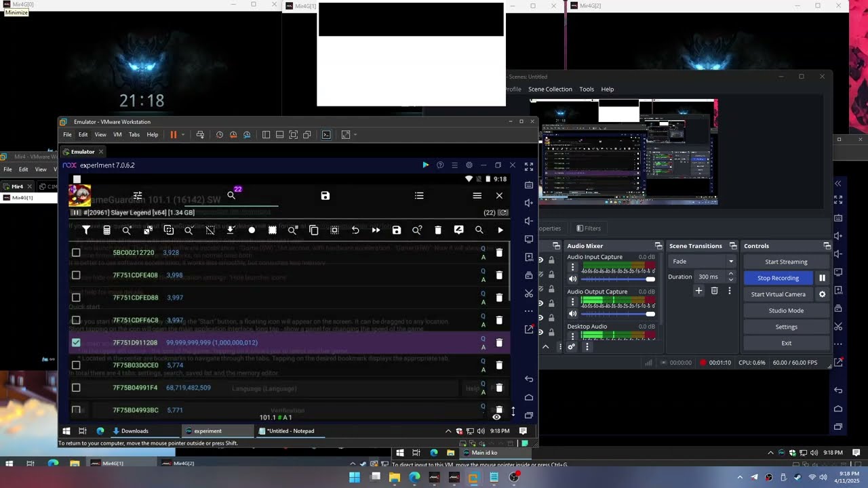Pause the Slayer Legend process

pos(76,213)
